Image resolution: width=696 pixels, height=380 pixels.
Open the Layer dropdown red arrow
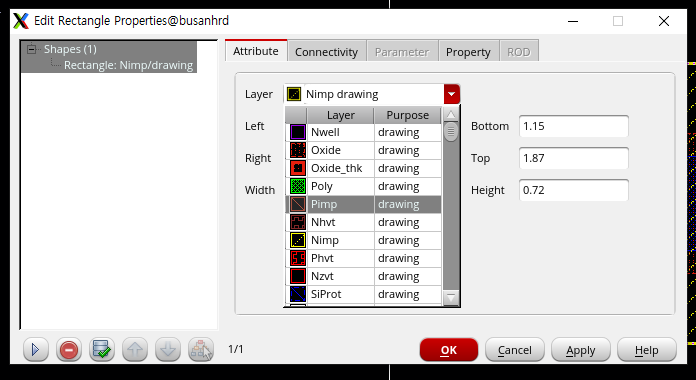click(451, 94)
